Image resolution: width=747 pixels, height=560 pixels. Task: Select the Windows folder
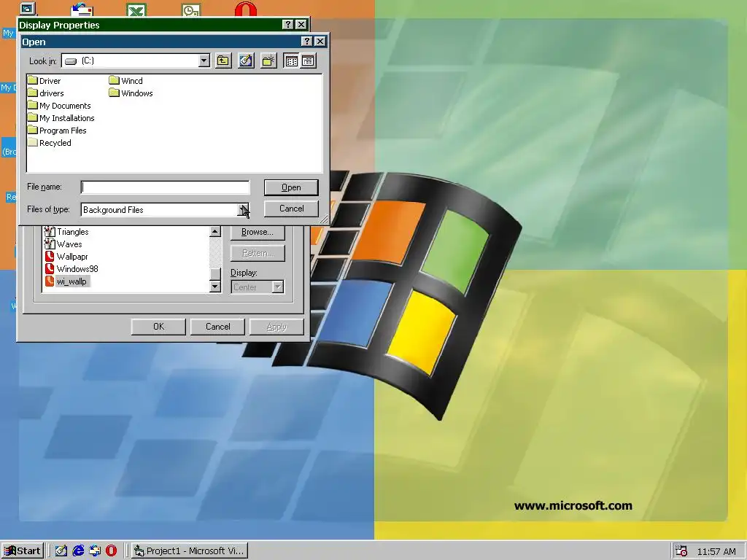(131, 93)
